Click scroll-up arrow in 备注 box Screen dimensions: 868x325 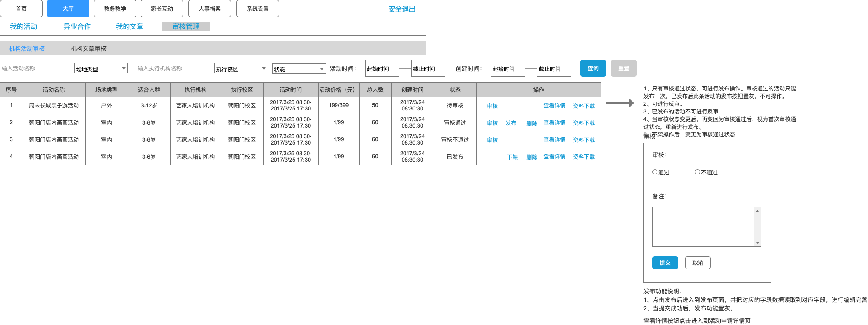758,211
